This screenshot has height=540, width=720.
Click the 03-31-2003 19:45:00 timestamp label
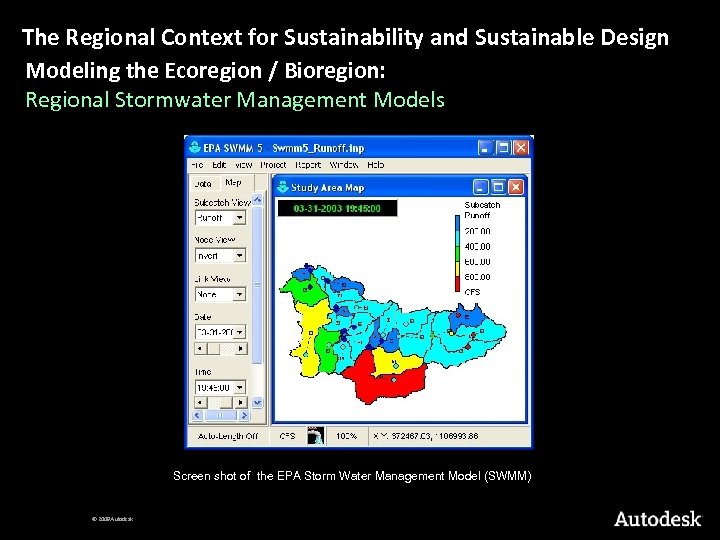point(337,208)
